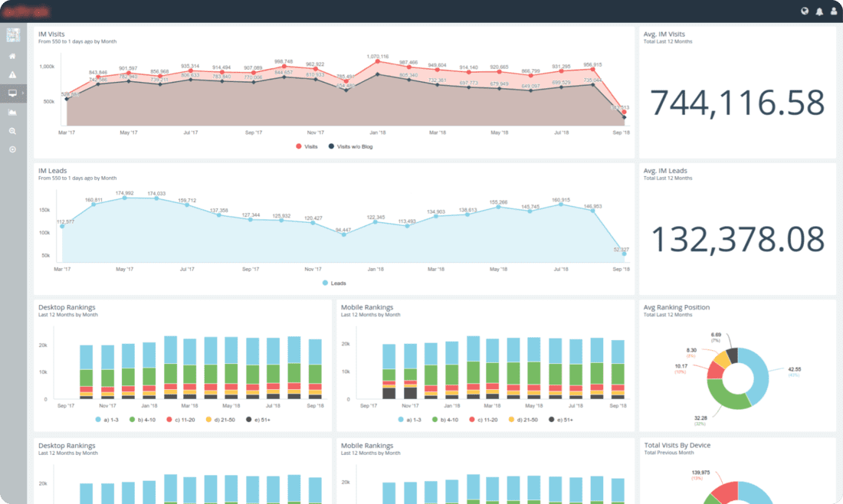
Task: Open the Home icon in sidebar
Action: (x=12, y=57)
